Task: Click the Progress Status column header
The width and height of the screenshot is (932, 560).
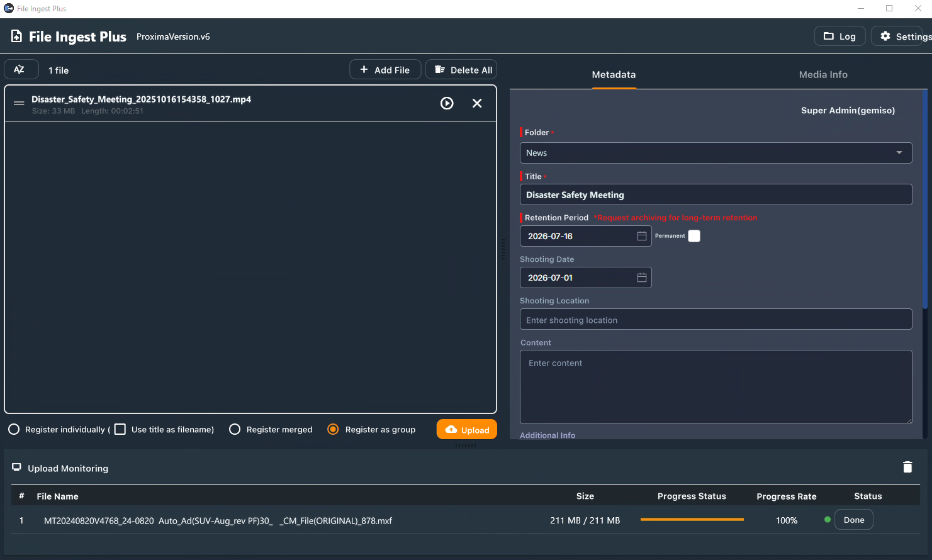Action: pyautogui.click(x=692, y=496)
